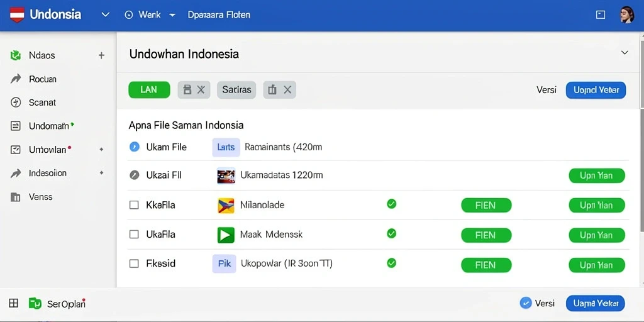Select Undomatn in the sidebar
This screenshot has height=322, width=644.
pos(49,126)
